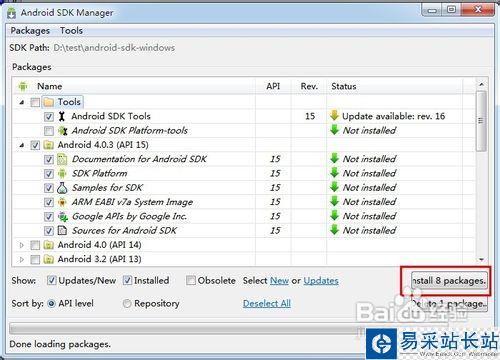Click the package list scroll down arrow
This screenshot has height=360, width=500.
point(481,259)
